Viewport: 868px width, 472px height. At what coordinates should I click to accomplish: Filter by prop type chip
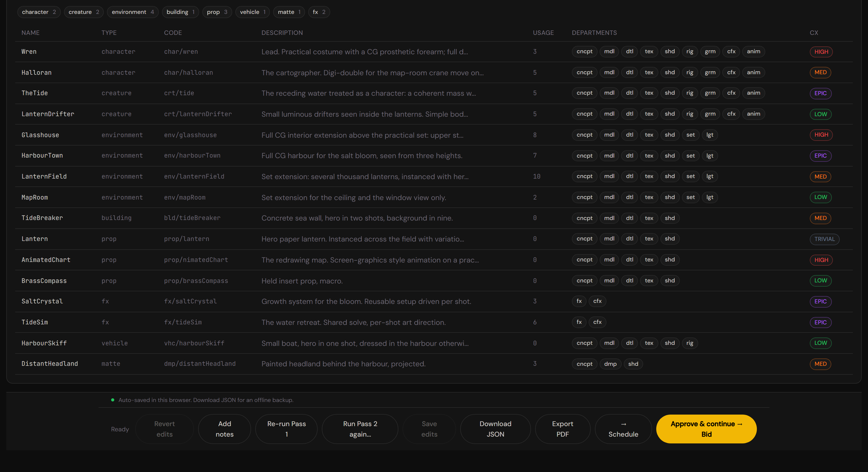(x=217, y=12)
